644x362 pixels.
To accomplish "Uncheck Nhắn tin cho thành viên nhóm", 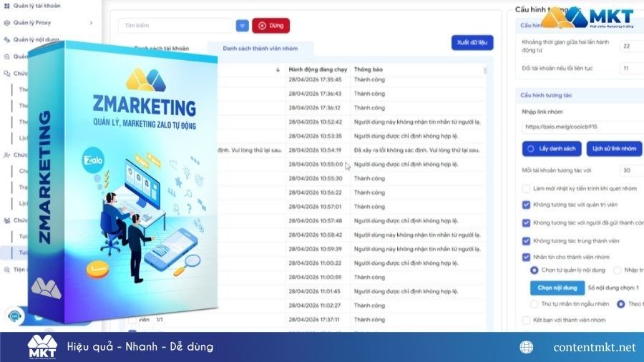I will tap(526, 258).
